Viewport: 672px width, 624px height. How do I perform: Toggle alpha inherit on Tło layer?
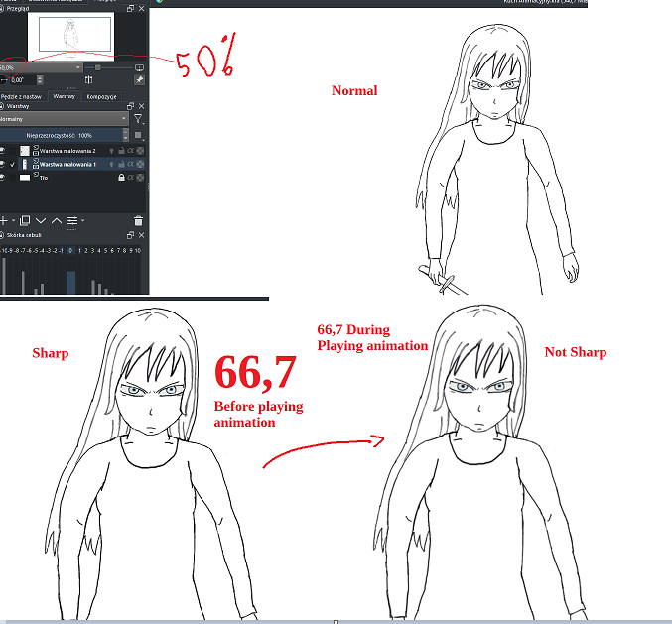point(131,178)
